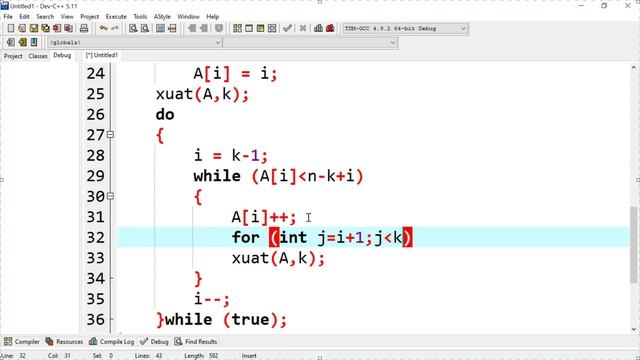Compile the program with Compile icon
The height and width of the screenshot is (360, 640).
[237, 28]
